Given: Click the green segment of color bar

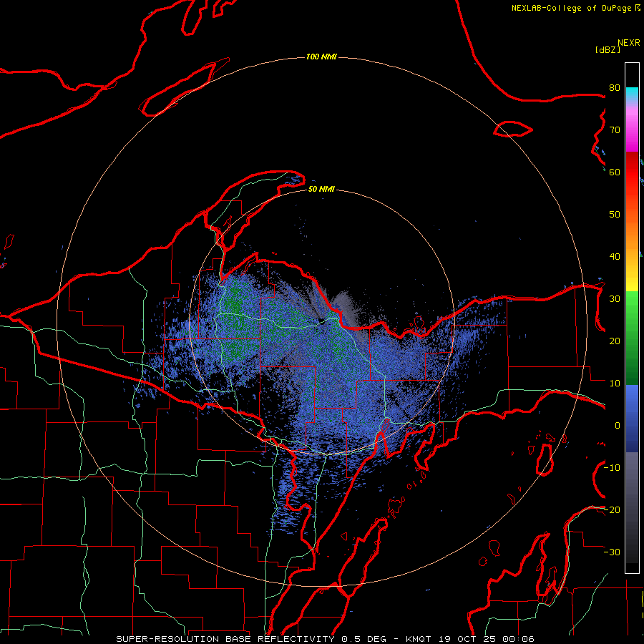Looking at the screenshot, I should coord(632,338).
